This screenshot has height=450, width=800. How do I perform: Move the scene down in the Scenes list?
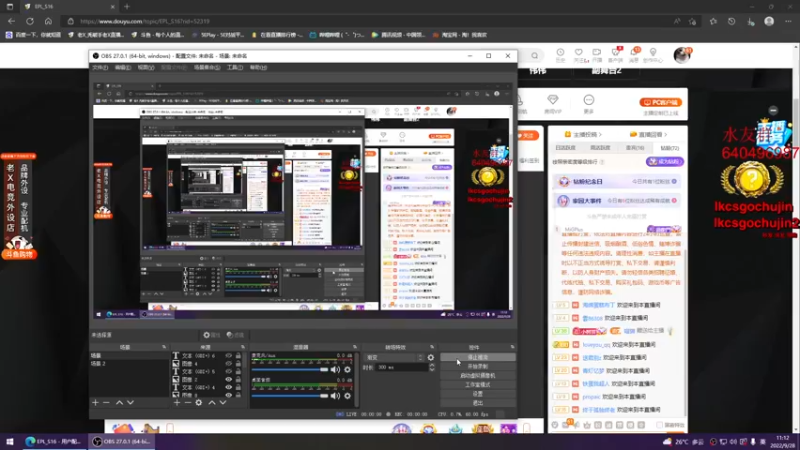pos(131,403)
